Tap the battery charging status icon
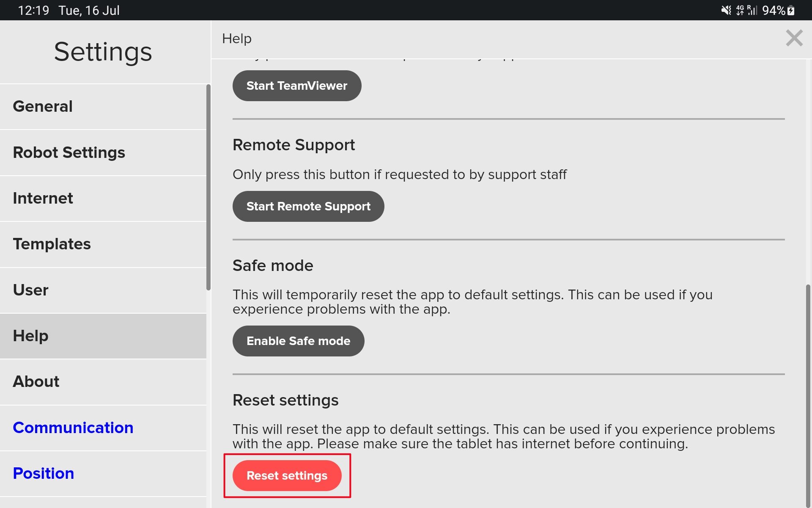The height and width of the screenshot is (508, 812). pos(791,11)
